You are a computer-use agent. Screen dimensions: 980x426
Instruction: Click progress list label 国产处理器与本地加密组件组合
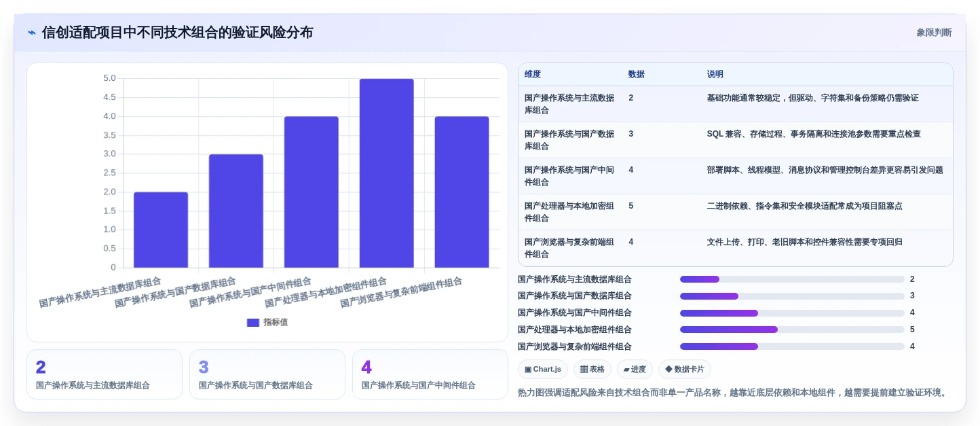pos(575,330)
